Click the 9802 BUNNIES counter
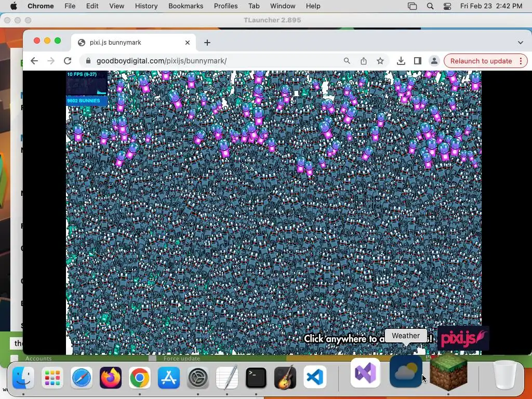Image resolution: width=532 pixels, height=399 pixels. 87,101
